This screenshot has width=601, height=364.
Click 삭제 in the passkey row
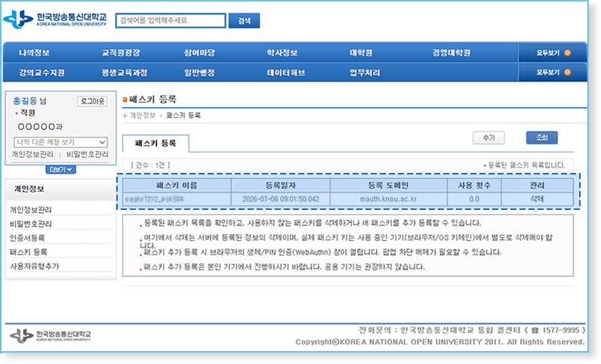tap(537, 199)
